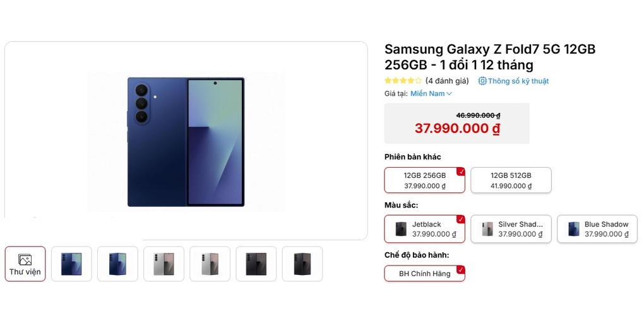Open the Thông số kỹ thuật link
644x326 pixels.
pyautogui.click(x=518, y=81)
